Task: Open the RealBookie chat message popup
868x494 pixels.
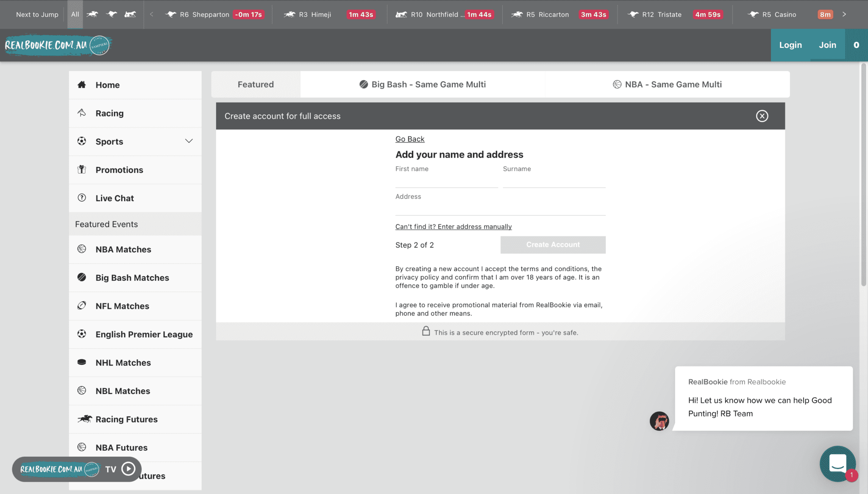Action: point(764,399)
